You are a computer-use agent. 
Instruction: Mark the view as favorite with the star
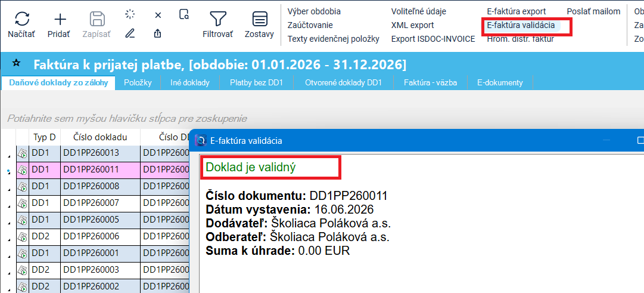[x=16, y=63]
